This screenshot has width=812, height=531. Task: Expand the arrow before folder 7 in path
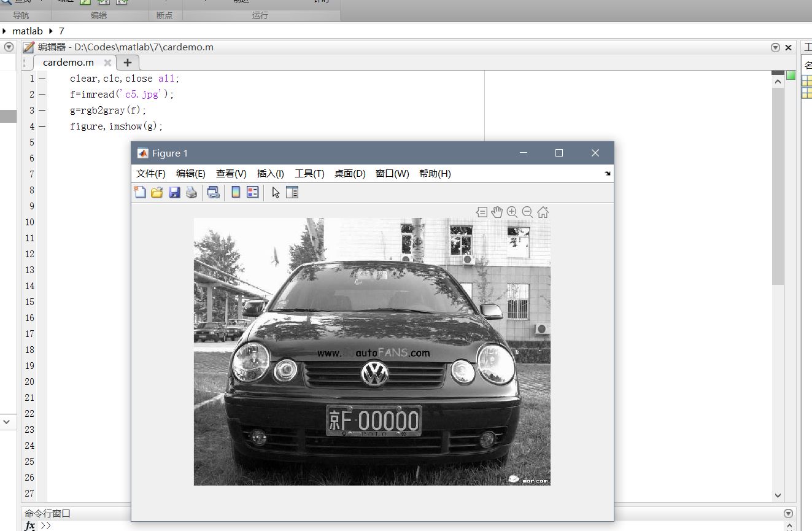[x=51, y=31]
